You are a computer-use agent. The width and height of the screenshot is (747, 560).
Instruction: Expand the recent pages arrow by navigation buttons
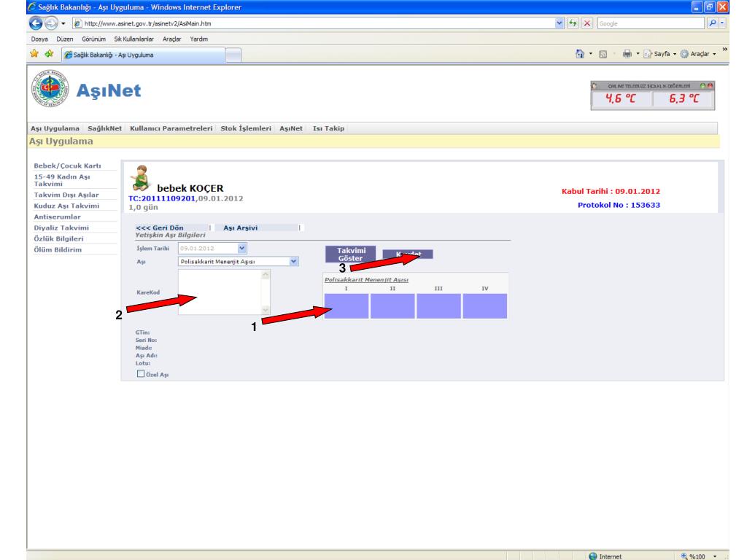point(63,23)
